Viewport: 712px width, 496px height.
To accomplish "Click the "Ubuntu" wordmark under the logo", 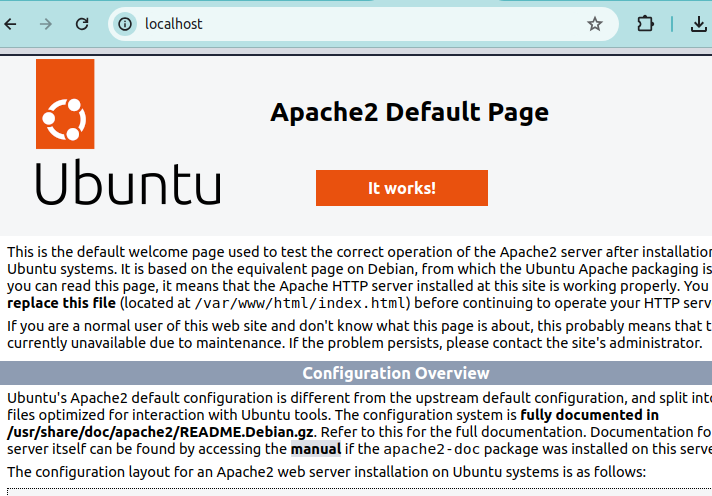I will point(128,183).
